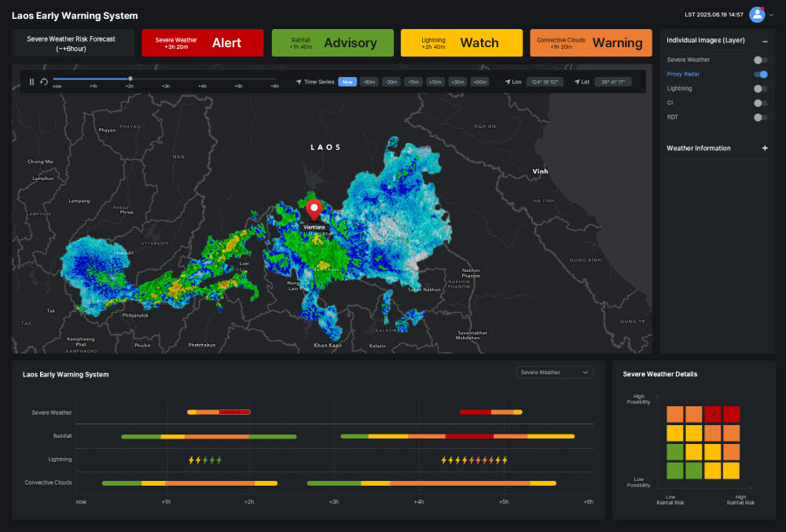
Task: Click the Lat navigation arrow icon
Action: point(576,82)
